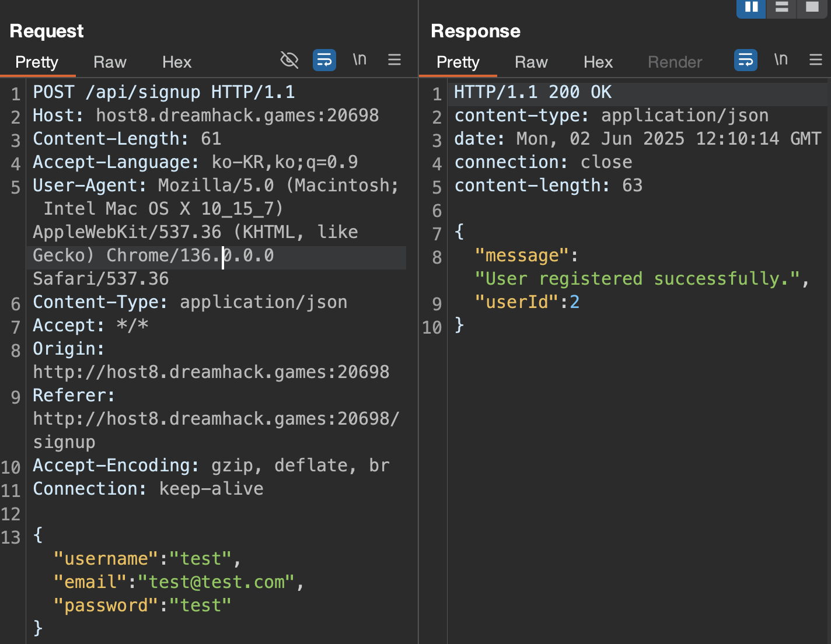Click the Referer header name
Viewport: 831px width, 644px height.
click(74, 395)
